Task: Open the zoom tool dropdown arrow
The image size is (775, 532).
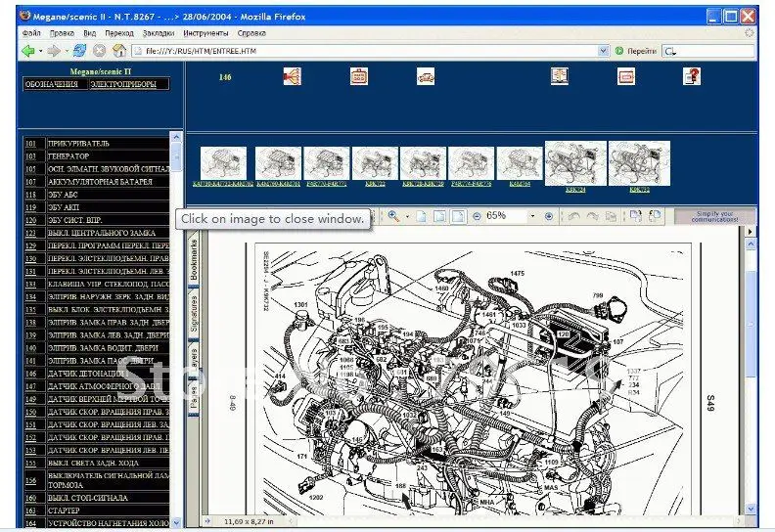Action: (407, 216)
